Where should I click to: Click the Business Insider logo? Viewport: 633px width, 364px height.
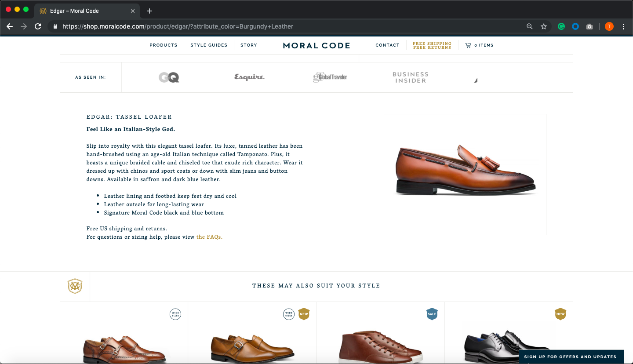410,77
